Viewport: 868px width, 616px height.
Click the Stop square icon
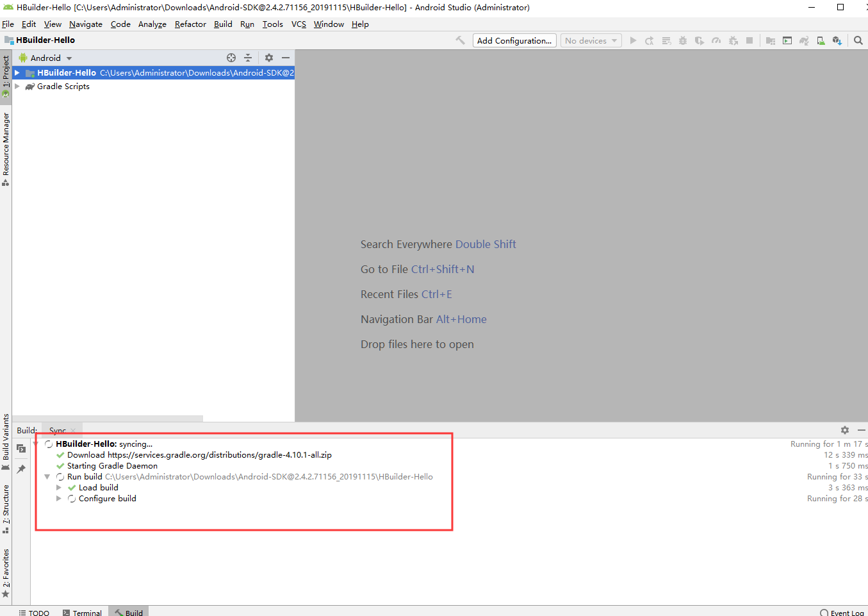click(749, 40)
